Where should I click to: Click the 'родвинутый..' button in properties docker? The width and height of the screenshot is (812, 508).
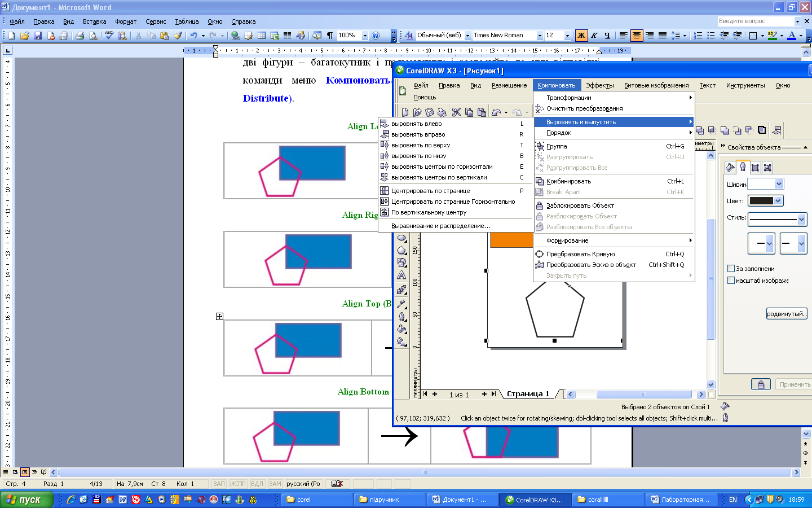pos(787,314)
